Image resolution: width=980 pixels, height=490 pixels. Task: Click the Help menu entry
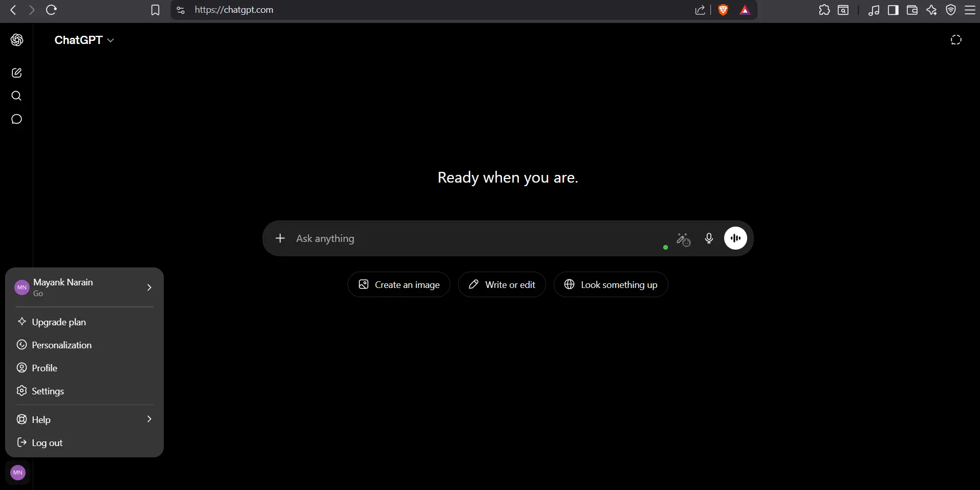[x=84, y=419]
